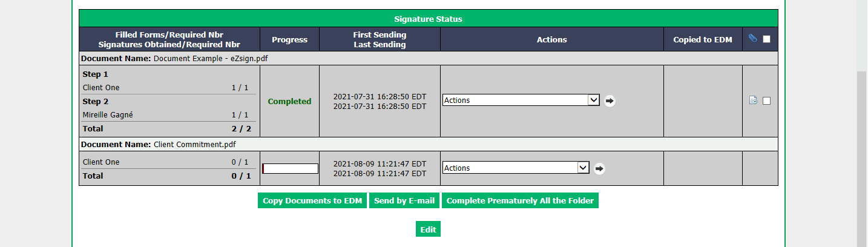Click the paperclip attachment icon in header

(752, 39)
